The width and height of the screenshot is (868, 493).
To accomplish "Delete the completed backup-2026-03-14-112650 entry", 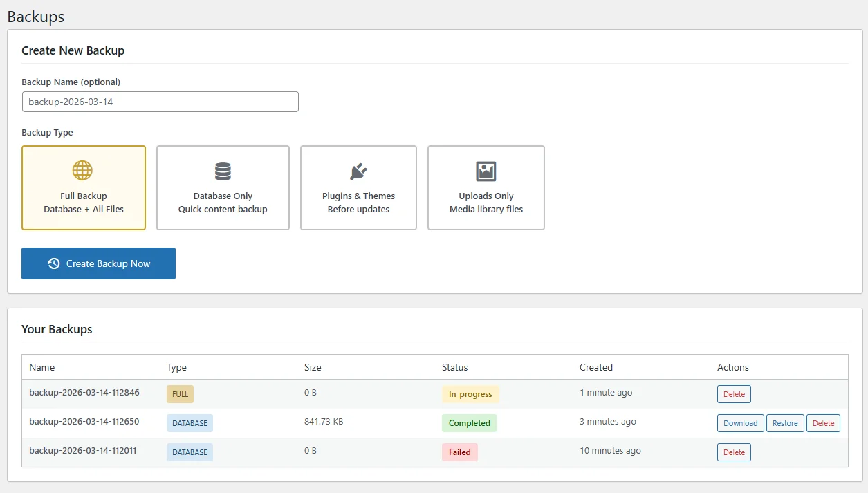I will pyautogui.click(x=823, y=423).
